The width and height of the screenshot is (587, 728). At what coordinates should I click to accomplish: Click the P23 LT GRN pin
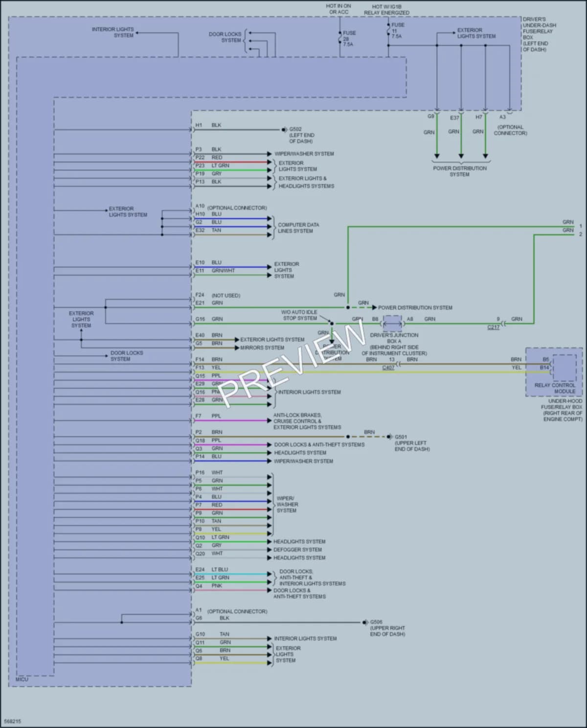tap(212, 166)
